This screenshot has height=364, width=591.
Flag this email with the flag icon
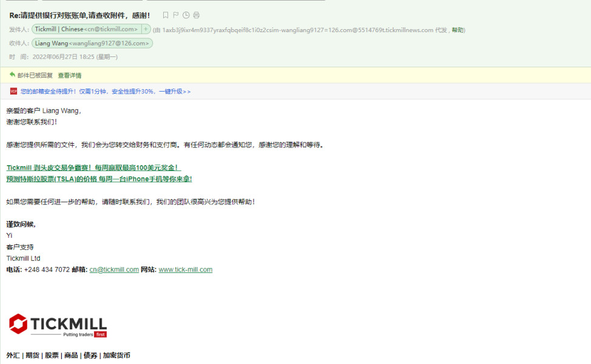pyautogui.click(x=175, y=15)
